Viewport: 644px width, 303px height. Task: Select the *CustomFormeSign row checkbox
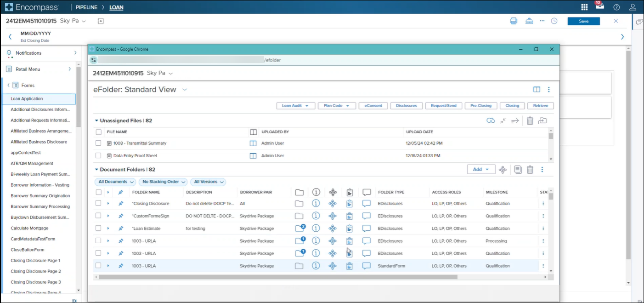98,216
